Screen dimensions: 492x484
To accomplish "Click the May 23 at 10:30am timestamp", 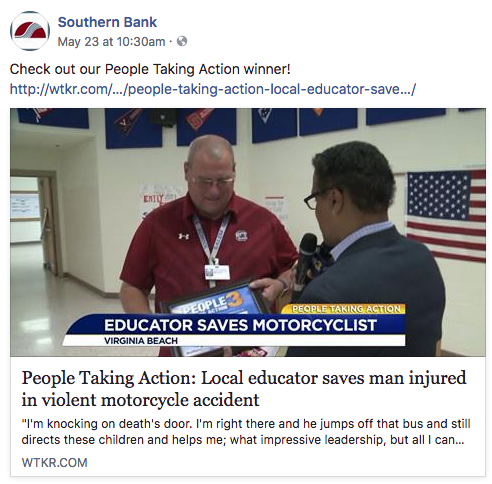I will click(x=111, y=42).
